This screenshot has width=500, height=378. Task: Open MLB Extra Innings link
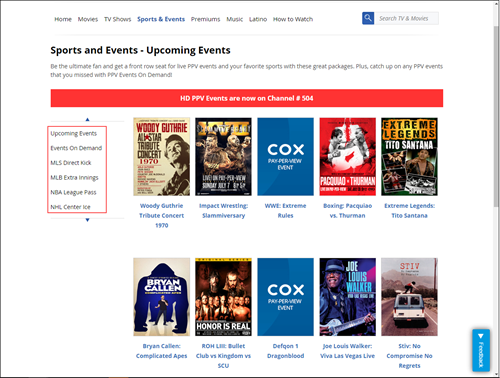coord(74,177)
